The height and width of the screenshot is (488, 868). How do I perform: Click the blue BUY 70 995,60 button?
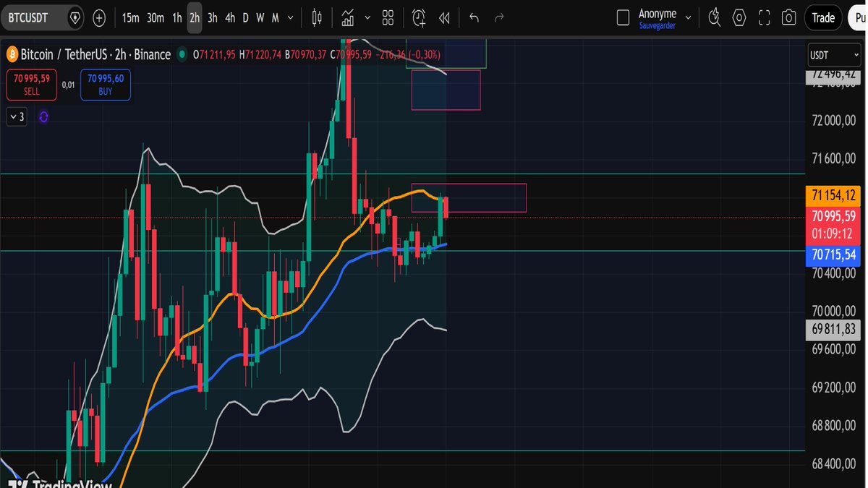106,85
